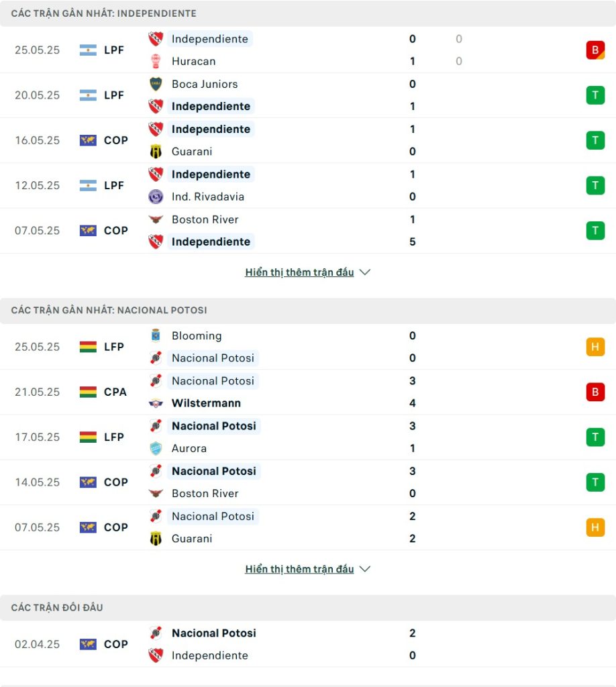Click the green T badge on Boca Juniors match
This screenshot has height=687, width=616.
coord(595,95)
